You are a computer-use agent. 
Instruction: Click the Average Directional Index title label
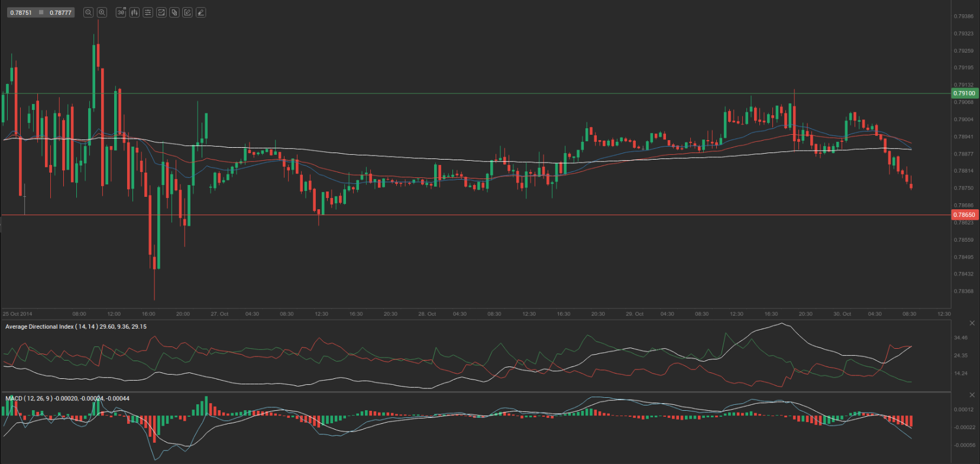click(76, 327)
